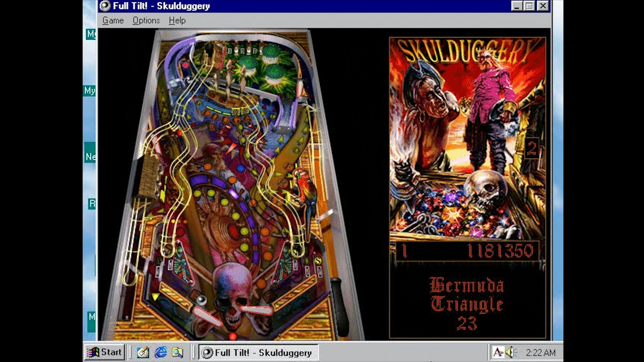Click the 2:22 AM taskbar clock
The height and width of the screenshot is (362, 644).
pyautogui.click(x=540, y=353)
